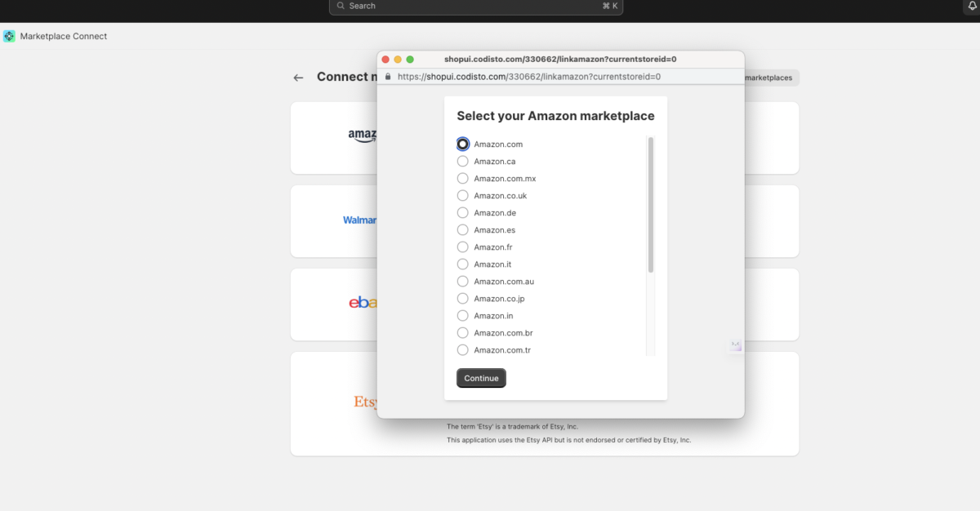The height and width of the screenshot is (511, 980).
Task: Click the marketplace list scrollbar
Action: [651, 204]
